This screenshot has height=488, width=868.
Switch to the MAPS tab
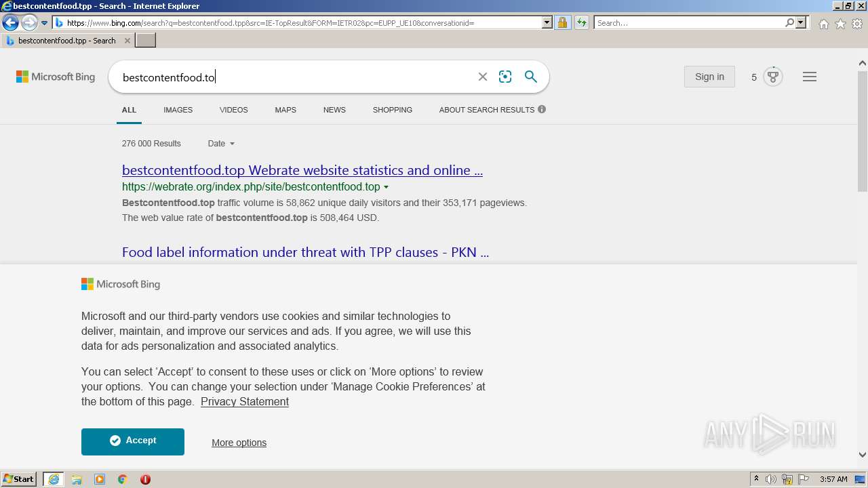point(285,110)
